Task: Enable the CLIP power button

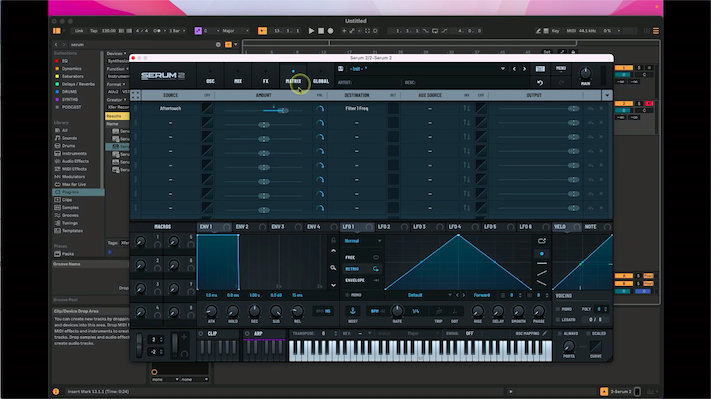Action: [201, 334]
